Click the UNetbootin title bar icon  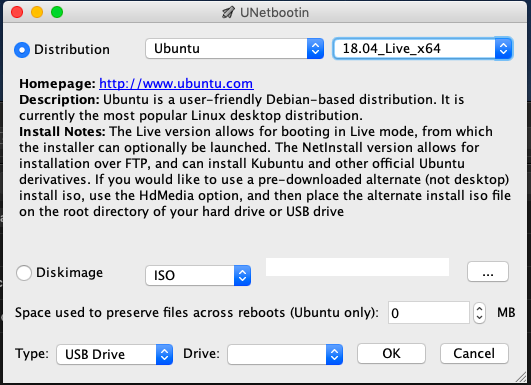point(228,13)
